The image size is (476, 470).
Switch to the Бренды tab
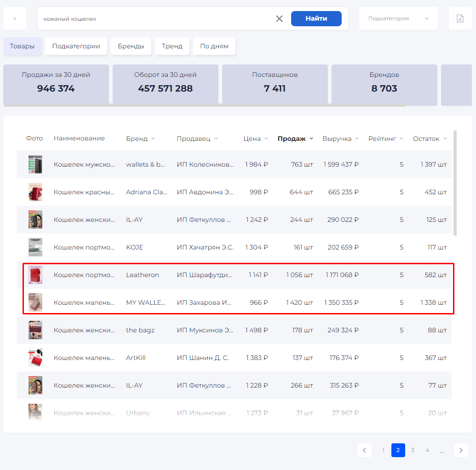pos(131,46)
